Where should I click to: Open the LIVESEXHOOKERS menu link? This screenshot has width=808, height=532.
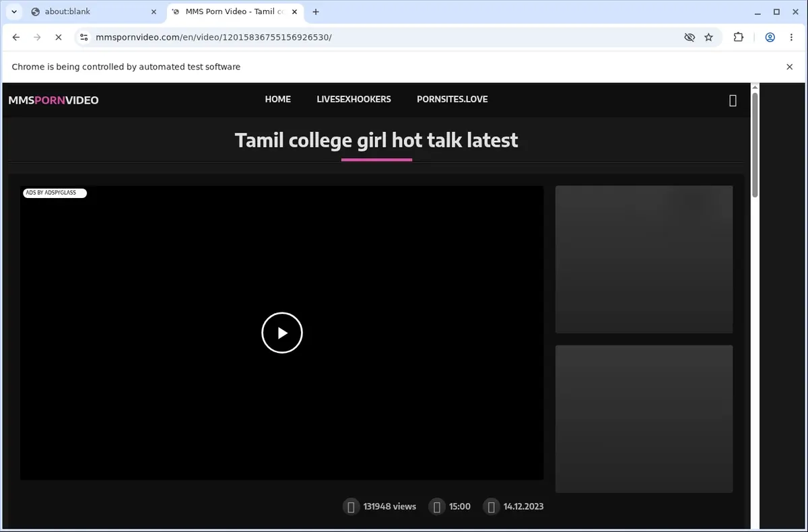[353, 99]
